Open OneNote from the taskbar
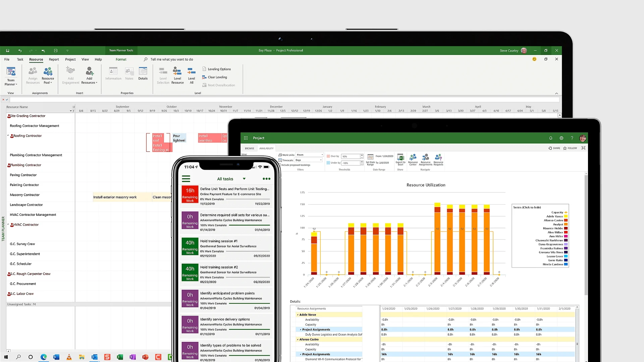Viewport: 644px width, 362px height. tap(132, 357)
